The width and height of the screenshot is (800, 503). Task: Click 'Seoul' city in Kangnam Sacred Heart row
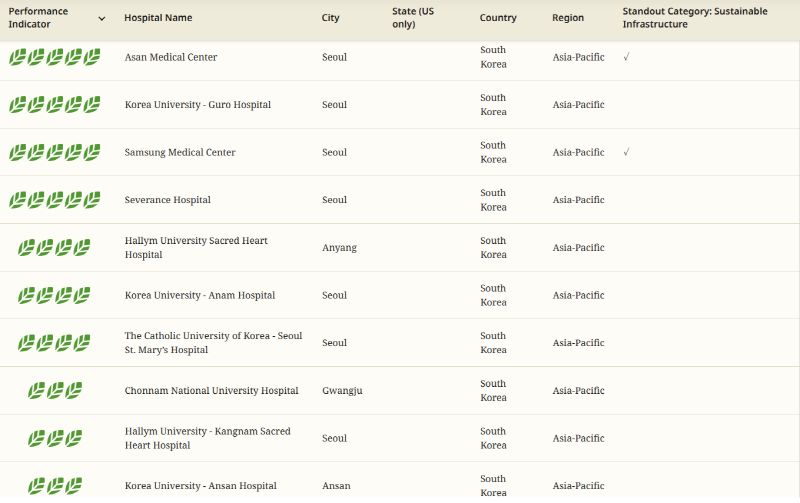[x=334, y=438]
